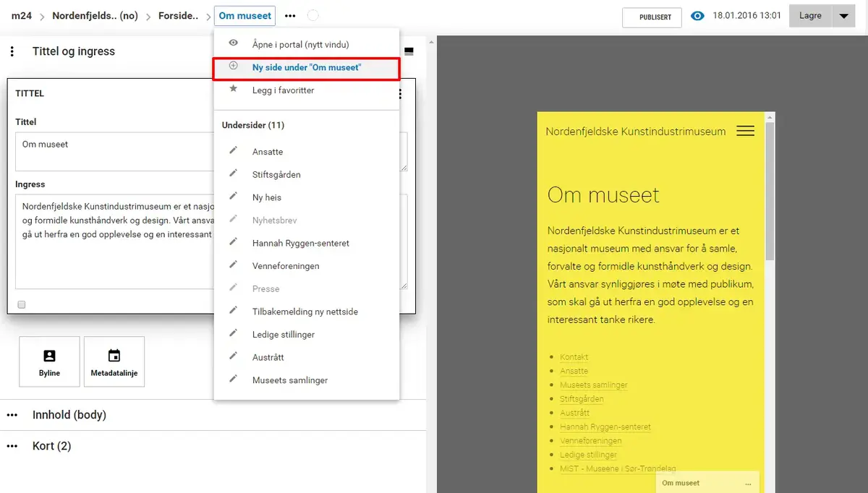
Task: Select Austrått in the Undersider list
Action: tap(268, 357)
